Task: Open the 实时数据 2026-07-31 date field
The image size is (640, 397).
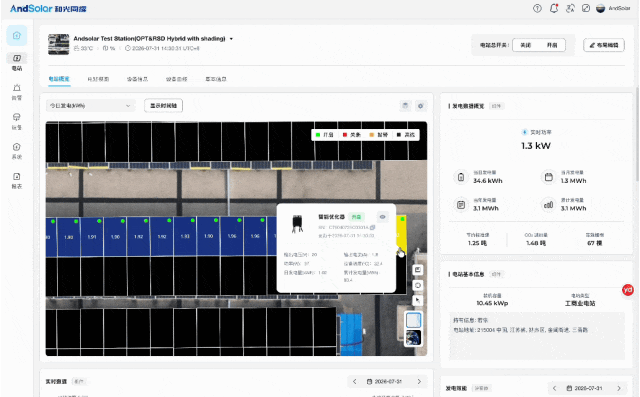Action: pos(384,381)
